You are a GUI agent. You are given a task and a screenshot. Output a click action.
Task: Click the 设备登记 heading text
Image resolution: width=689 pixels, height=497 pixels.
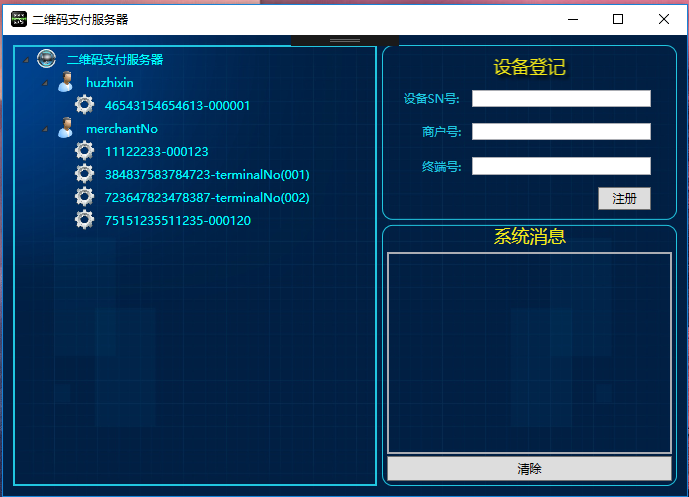point(529,67)
